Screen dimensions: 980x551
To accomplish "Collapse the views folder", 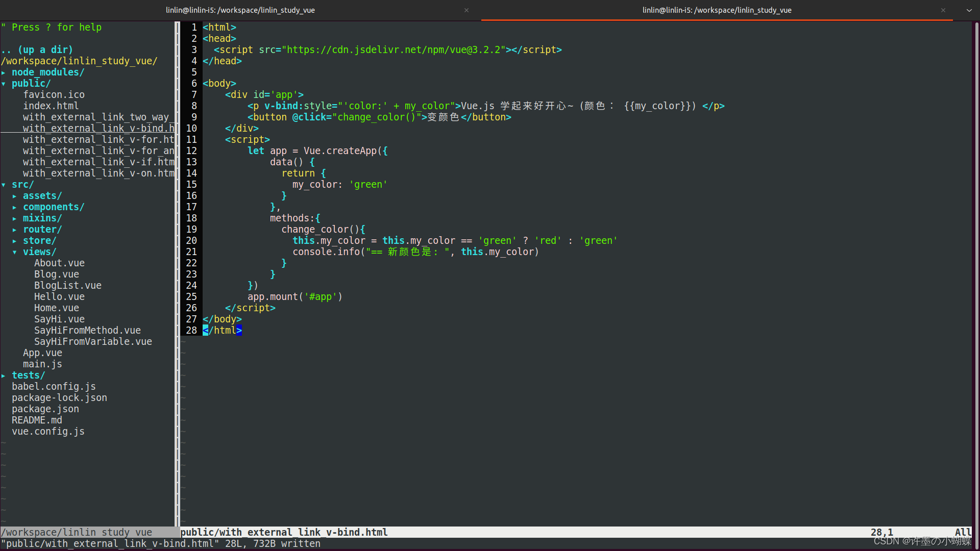I will tap(39, 252).
